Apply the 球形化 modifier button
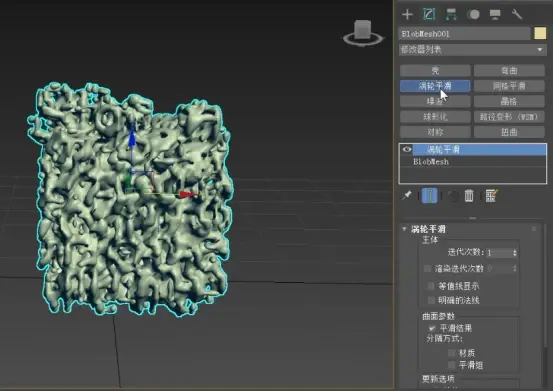 pyautogui.click(x=435, y=117)
